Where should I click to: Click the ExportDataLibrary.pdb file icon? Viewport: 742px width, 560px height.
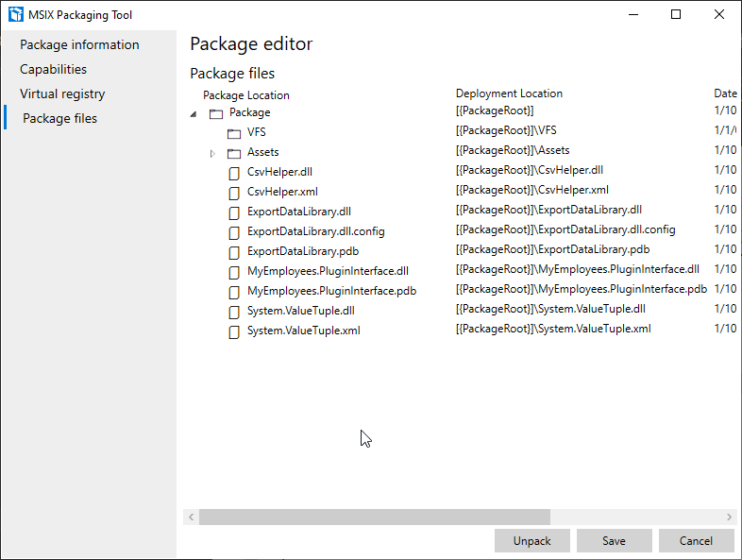pos(234,252)
